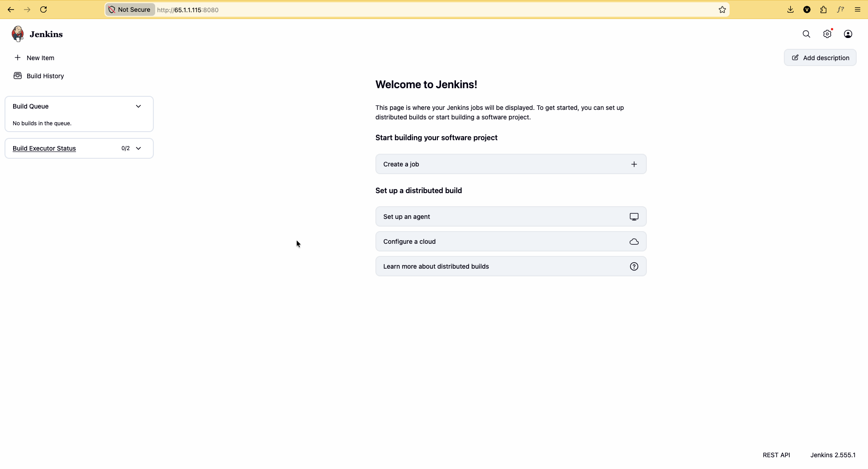Click the plus icon on Create a job
This screenshot has height=469, width=868.
click(x=634, y=164)
